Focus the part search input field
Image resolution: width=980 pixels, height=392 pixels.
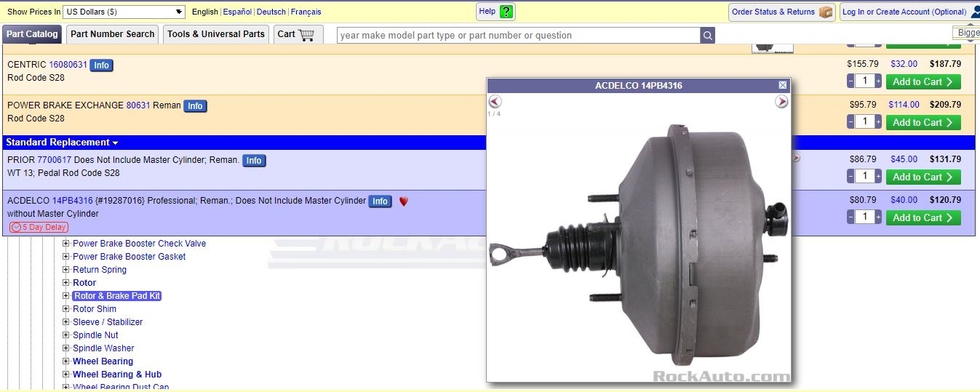pos(519,35)
